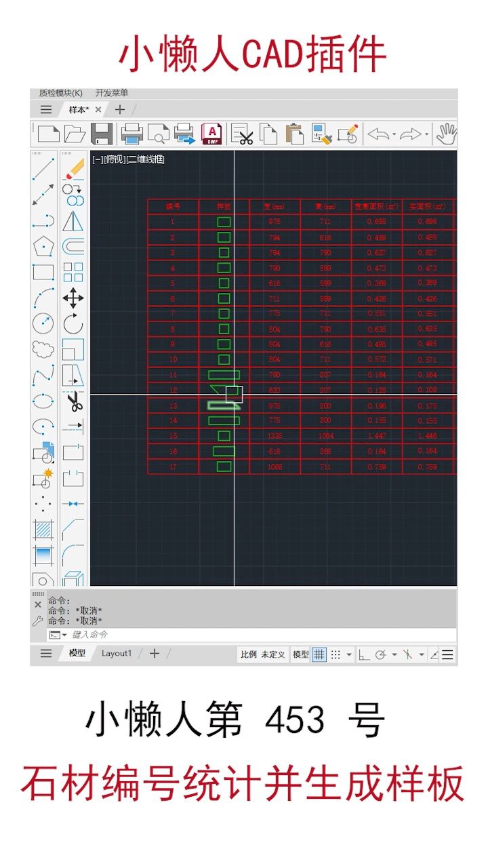Viewport: 488px width, 868px height.
Task: Click the Open file folder icon
Action: click(x=75, y=134)
